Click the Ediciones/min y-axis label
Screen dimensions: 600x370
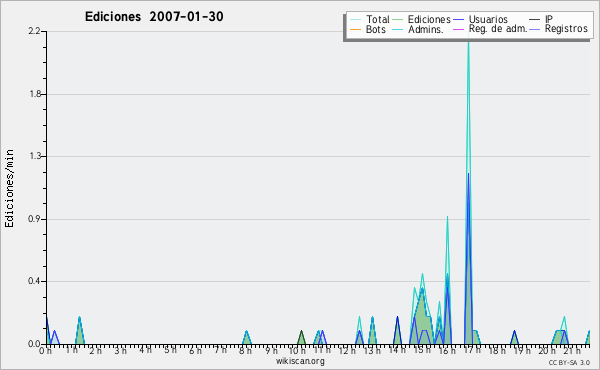(9, 189)
